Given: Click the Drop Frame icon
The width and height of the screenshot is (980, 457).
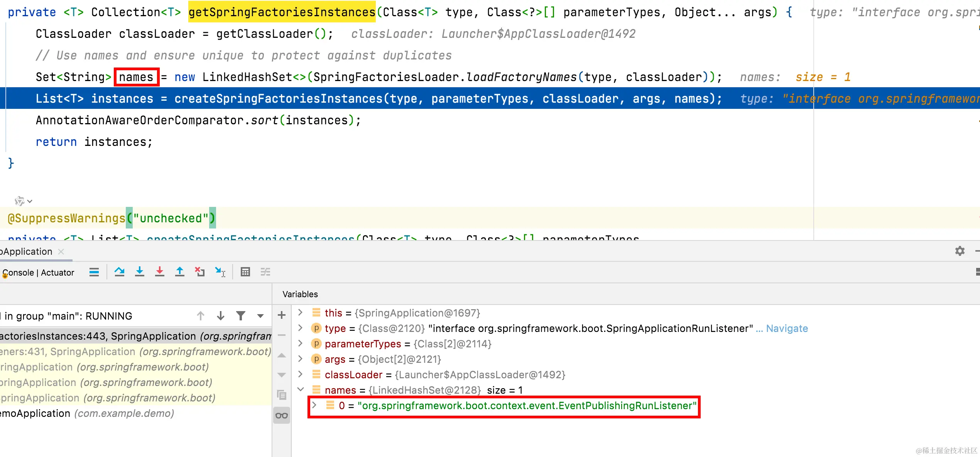Looking at the screenshot, I should (x=199, y=272).
